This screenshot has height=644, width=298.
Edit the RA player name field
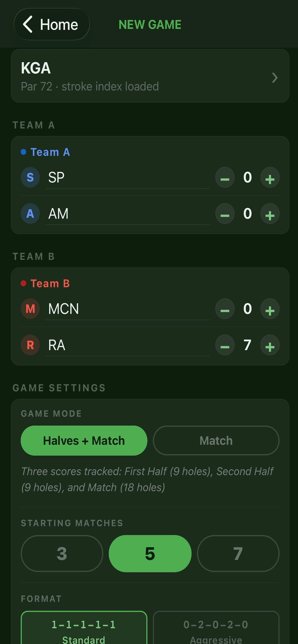tap(127, 345)
